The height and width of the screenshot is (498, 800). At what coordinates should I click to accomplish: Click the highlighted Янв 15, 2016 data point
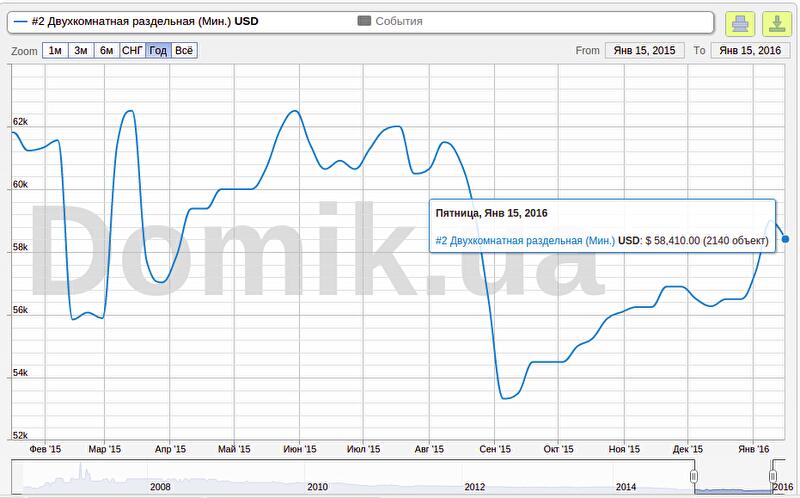(785, 239)
